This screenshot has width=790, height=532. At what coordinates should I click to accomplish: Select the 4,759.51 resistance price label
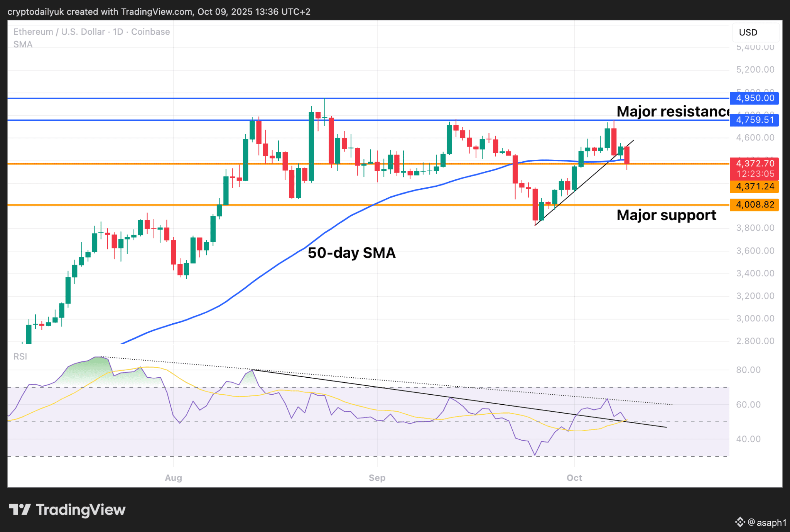tap(755, 120)
